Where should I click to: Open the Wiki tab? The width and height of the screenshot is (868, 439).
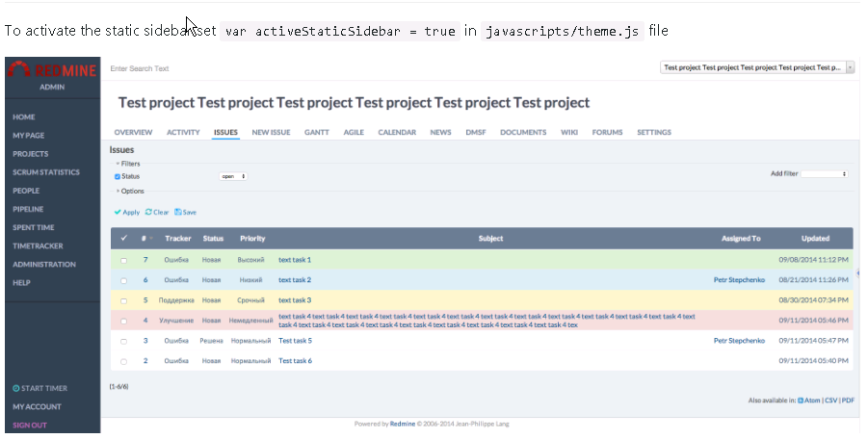pos(568,132)
